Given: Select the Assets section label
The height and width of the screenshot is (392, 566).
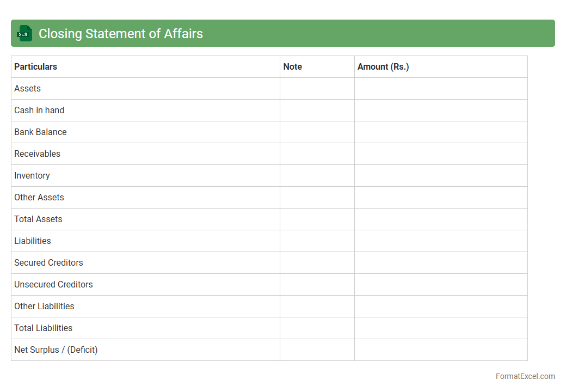Looking at the screenshot, I should point(28,89).
